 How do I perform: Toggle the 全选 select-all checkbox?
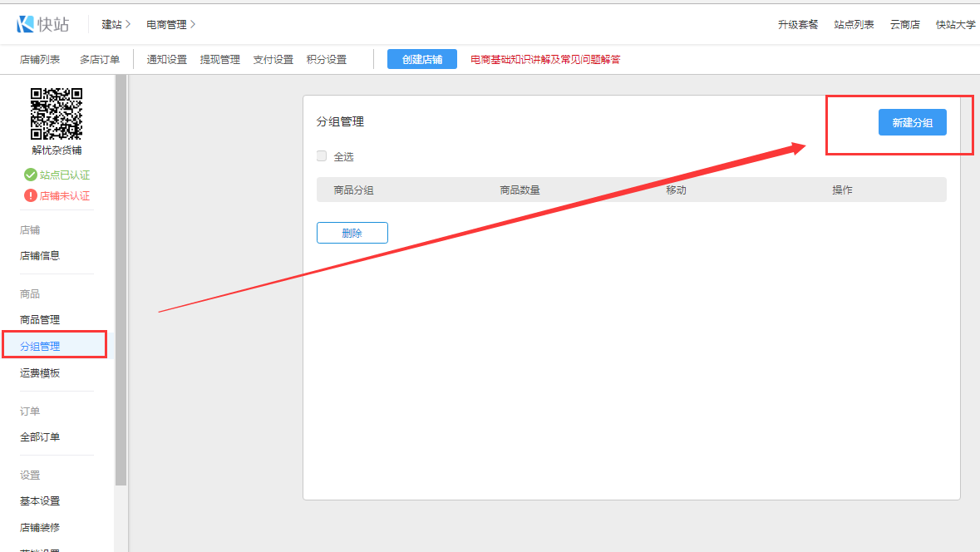[322, 156]
